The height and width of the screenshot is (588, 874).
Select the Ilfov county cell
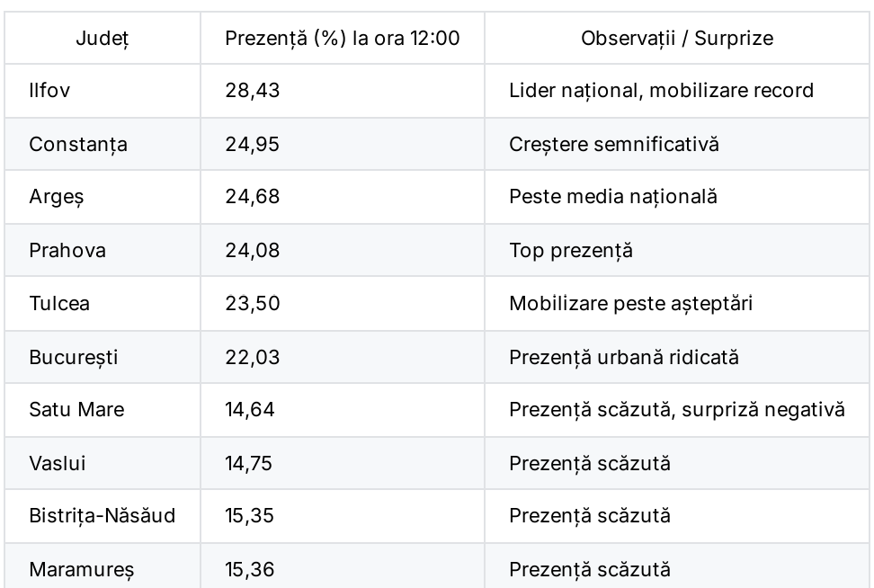click(49, 90)
